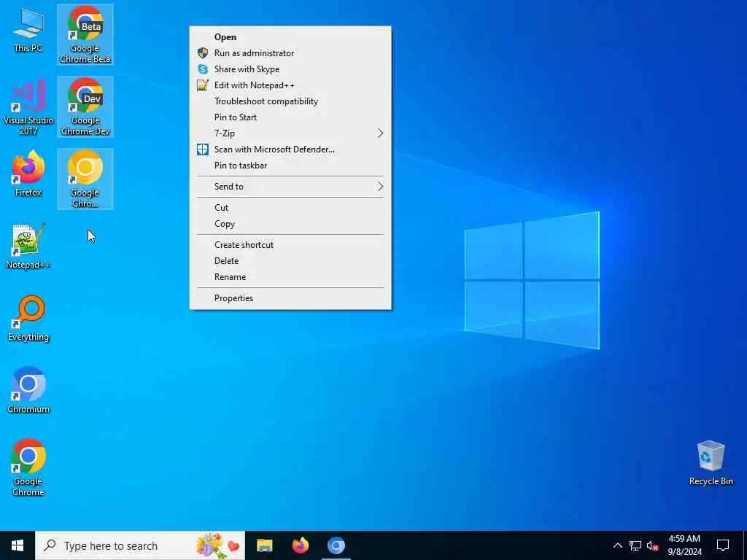Choose Delete in the context menu
The height and width of the screenshot is (560, 747).
pyautogui.click(x=290, y=261)
